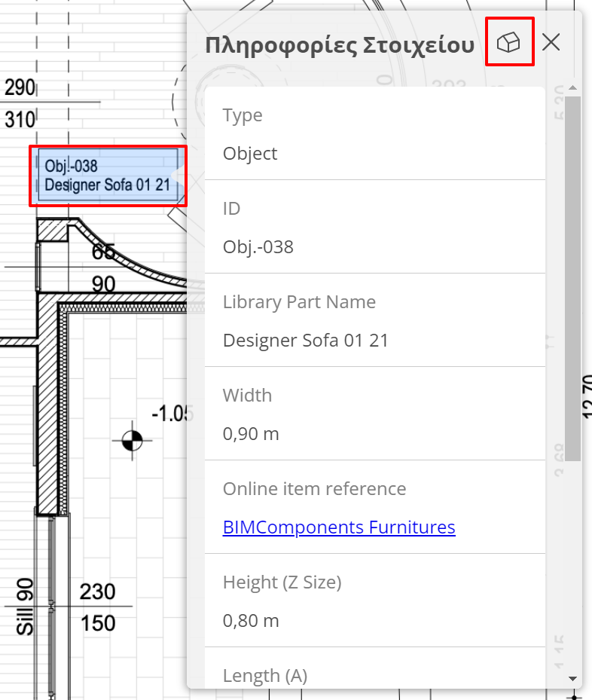
Task: Click the scrollbar down arrow
Action: [573, 679]
